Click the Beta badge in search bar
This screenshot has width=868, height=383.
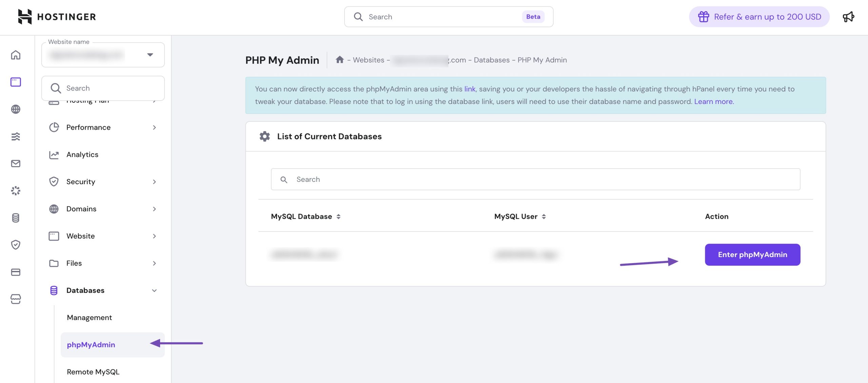coord(533,17)
